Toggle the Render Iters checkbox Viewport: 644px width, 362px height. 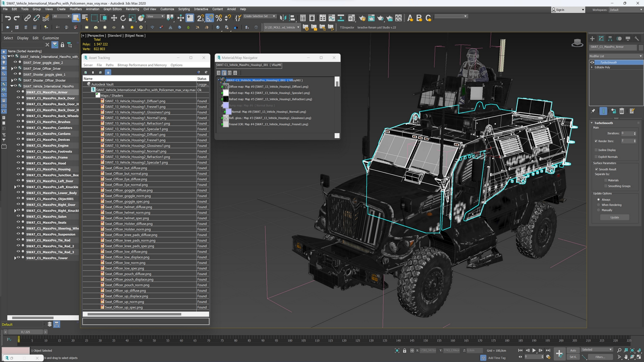[596, 141]
